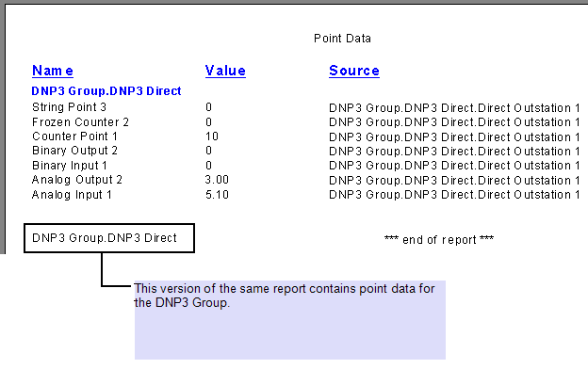Select the Analog Input 1 name
This screenshot has width=588, height=369.
[72, 195]
